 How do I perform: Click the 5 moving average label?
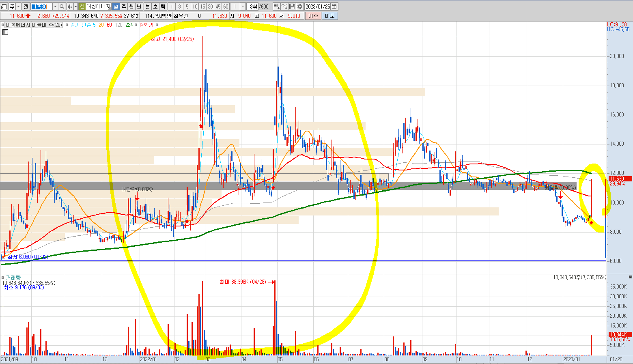(x=94, y=25)
